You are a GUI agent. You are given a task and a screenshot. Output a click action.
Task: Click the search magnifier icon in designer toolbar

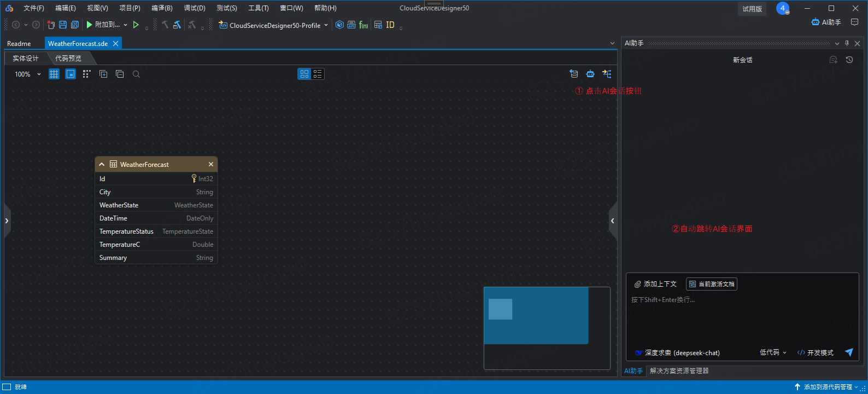(x=136, y=74)
